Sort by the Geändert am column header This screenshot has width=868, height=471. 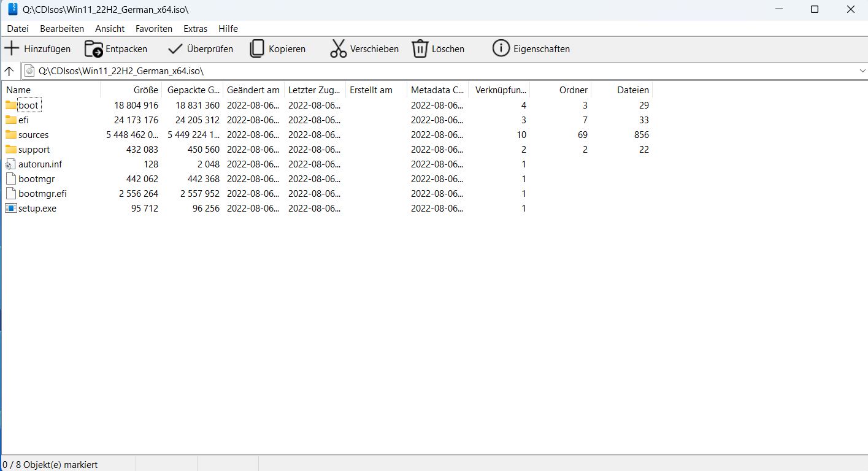(x=253, y=90)
